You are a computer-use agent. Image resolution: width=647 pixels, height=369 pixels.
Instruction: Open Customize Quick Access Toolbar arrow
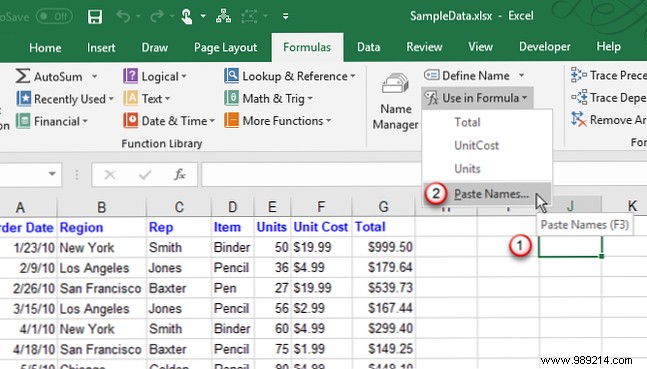click(285, 17)
